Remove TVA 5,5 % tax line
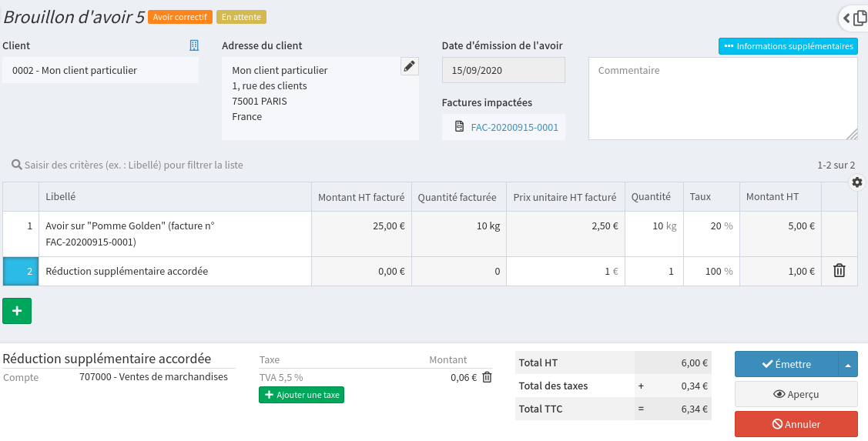The height and width of the screenshot is (441, 868). click(x=487, y=377)
